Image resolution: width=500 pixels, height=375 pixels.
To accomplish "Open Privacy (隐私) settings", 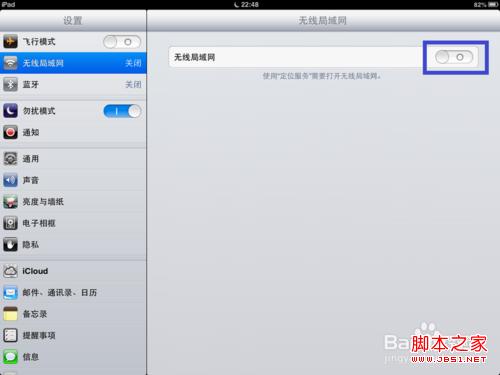I will pos(73,245).
